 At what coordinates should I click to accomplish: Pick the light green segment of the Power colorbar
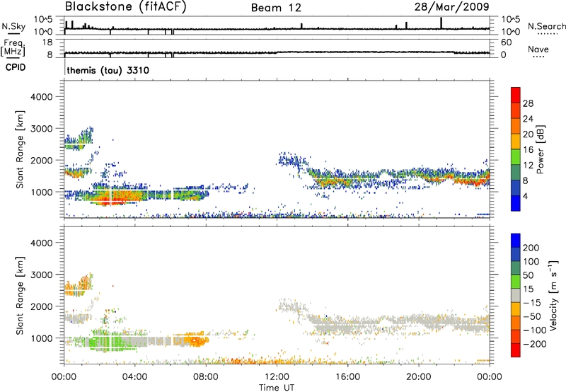[x=516, y=156]
